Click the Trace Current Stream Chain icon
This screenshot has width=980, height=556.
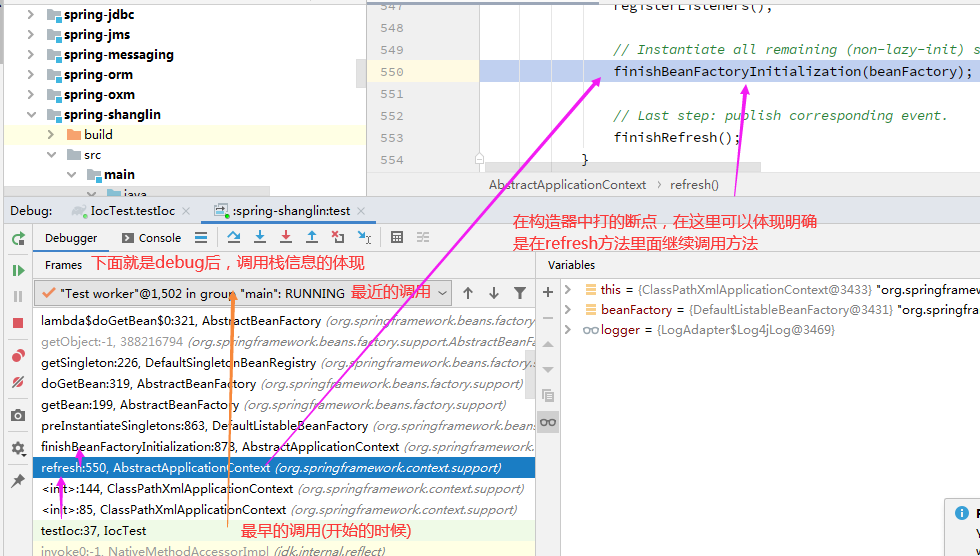point(423,237)
